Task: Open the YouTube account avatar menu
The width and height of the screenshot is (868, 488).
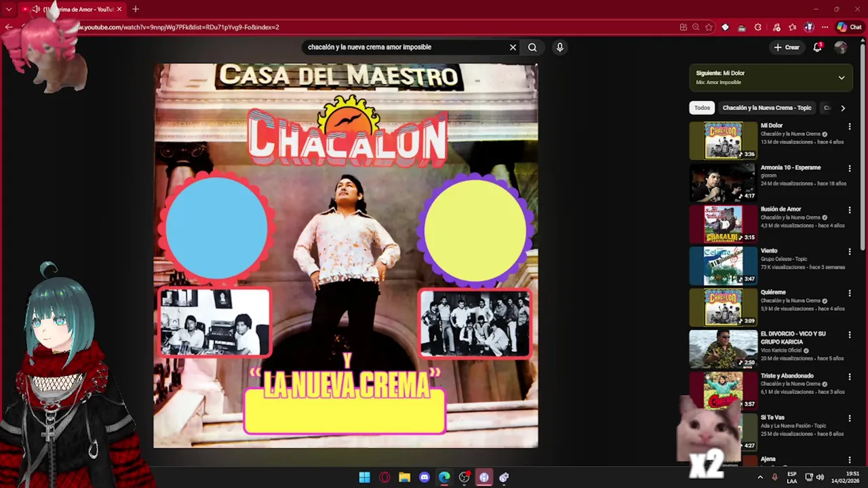Action: pos(841,47)
